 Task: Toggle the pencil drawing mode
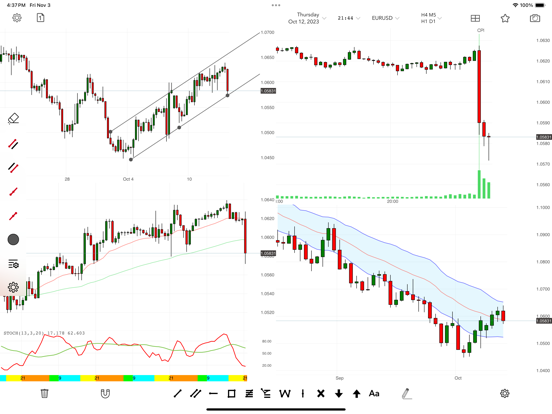407,394
